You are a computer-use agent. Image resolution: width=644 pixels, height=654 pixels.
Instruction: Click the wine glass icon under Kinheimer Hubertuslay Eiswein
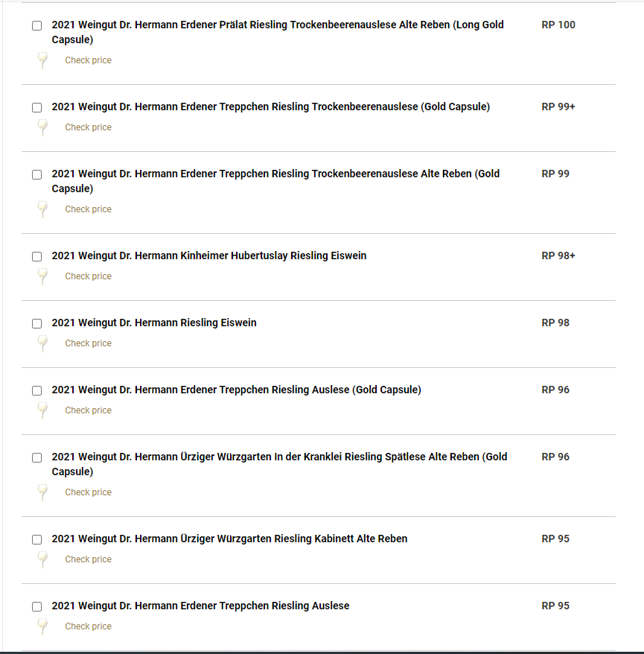pos(42,276)
